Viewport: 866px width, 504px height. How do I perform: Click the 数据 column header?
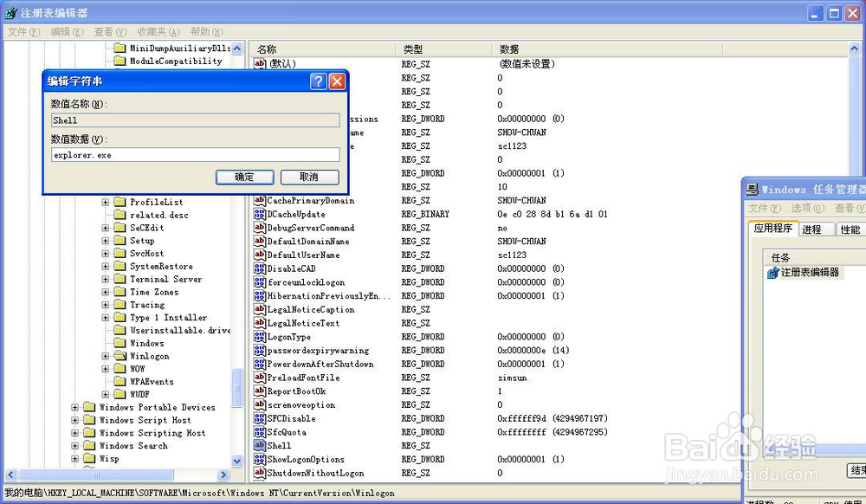606,49
